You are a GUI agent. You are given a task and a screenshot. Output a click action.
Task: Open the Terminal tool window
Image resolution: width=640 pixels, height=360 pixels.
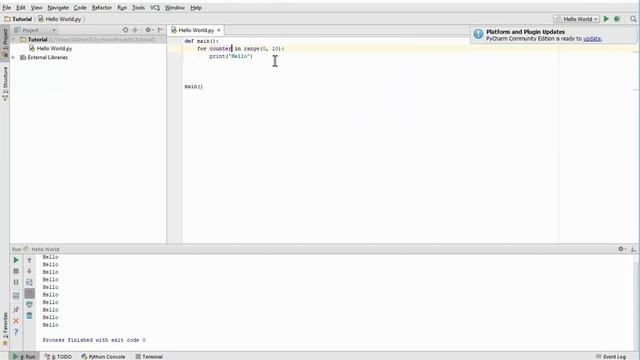(x=149, y=356)
